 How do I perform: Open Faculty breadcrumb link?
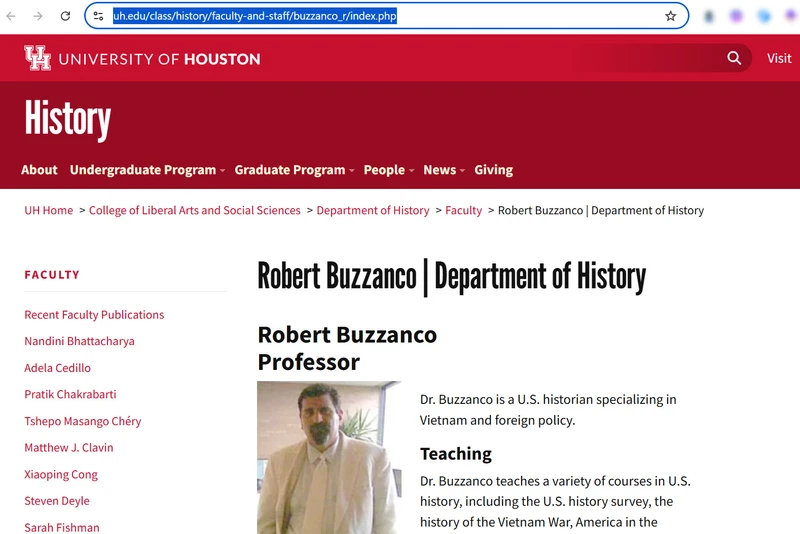463,210
